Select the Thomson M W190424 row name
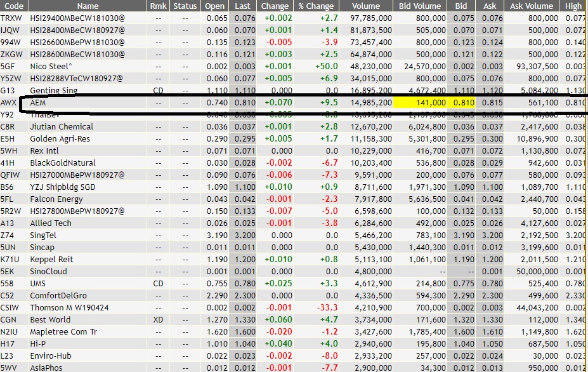The image size is (588, 372). (x=69, y=307)
